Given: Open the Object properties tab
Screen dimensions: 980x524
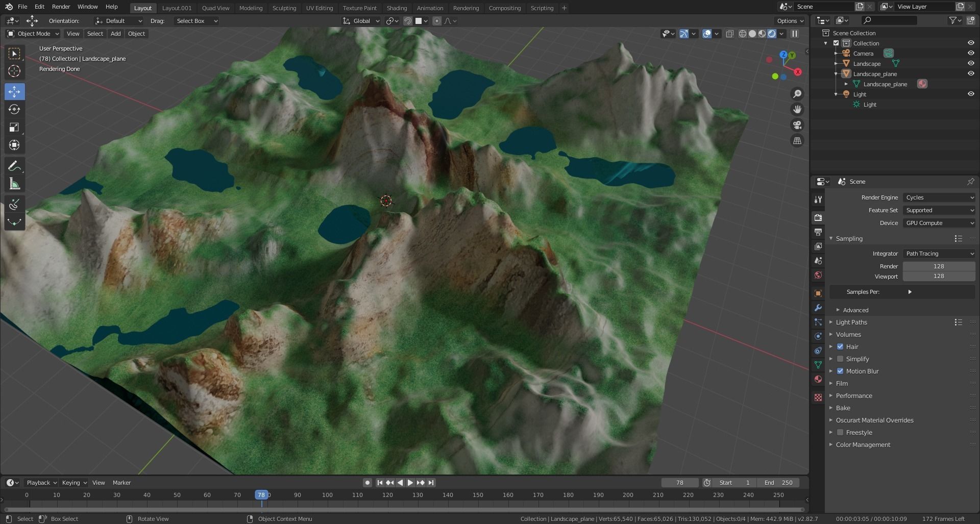Looking at the screenshot, I should pos(818,293).
